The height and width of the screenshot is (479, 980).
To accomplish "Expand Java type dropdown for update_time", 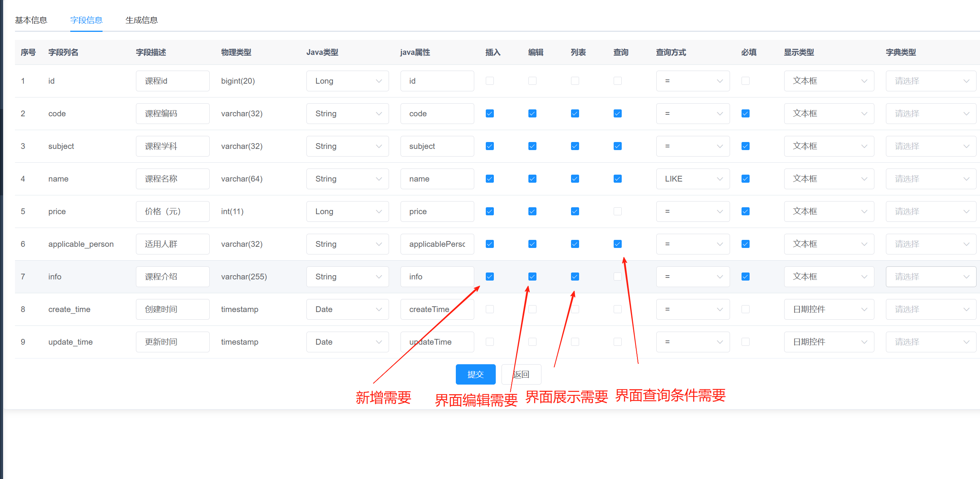I will pos(347,342).
